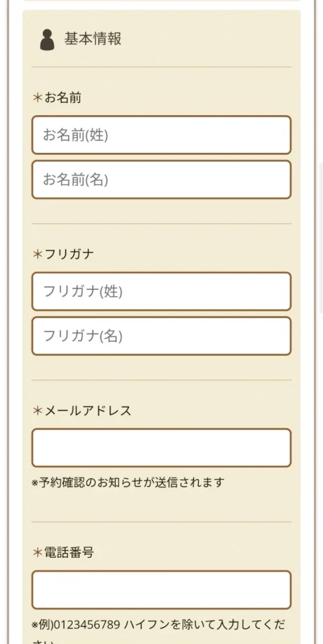
Task: Click into the 電話番号 phone field
Action: (161, 590)
